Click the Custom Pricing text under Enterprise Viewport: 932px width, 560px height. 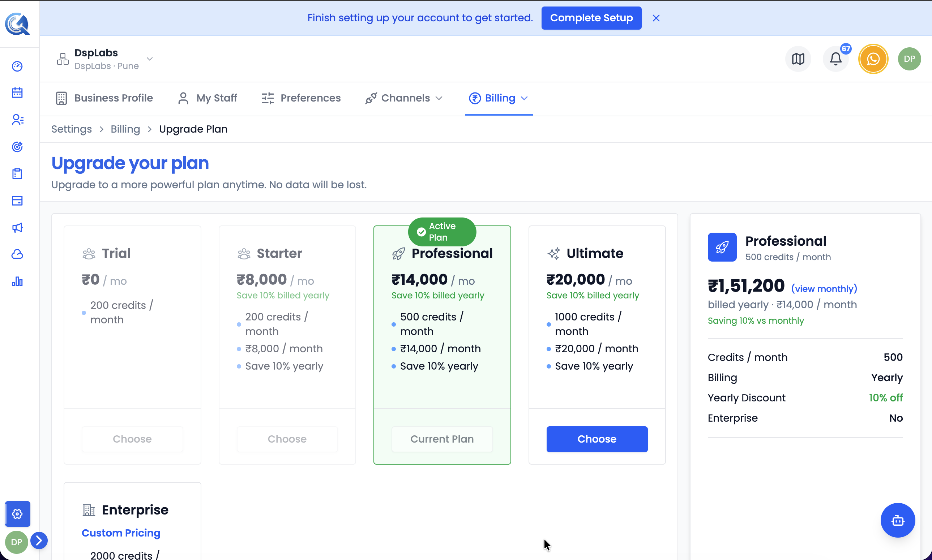[x=121, y=533]
